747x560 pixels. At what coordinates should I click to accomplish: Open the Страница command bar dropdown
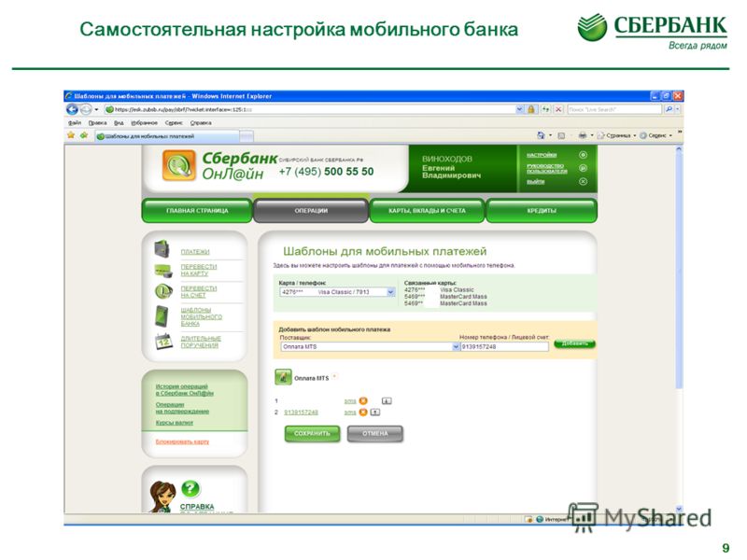click(616, 135)
